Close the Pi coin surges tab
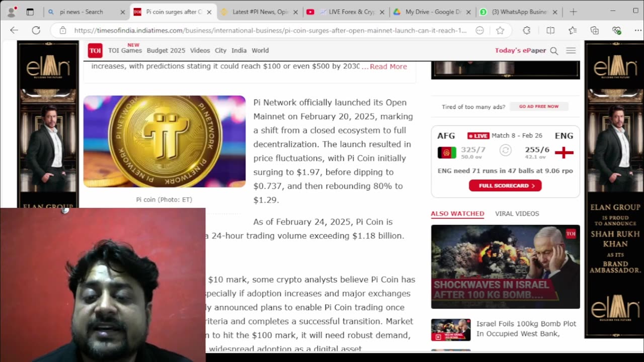 point(209,12)
